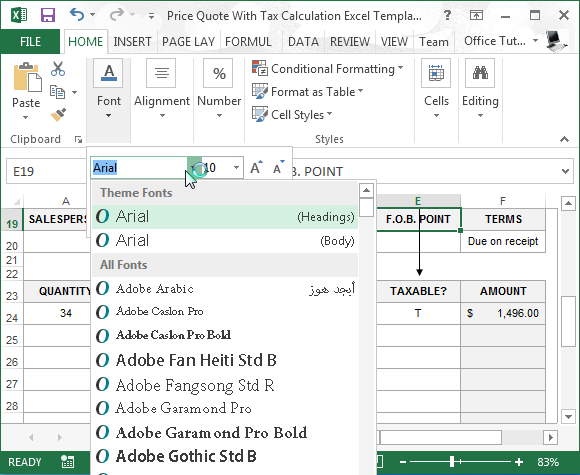Expand the Number group

point(219,90)
